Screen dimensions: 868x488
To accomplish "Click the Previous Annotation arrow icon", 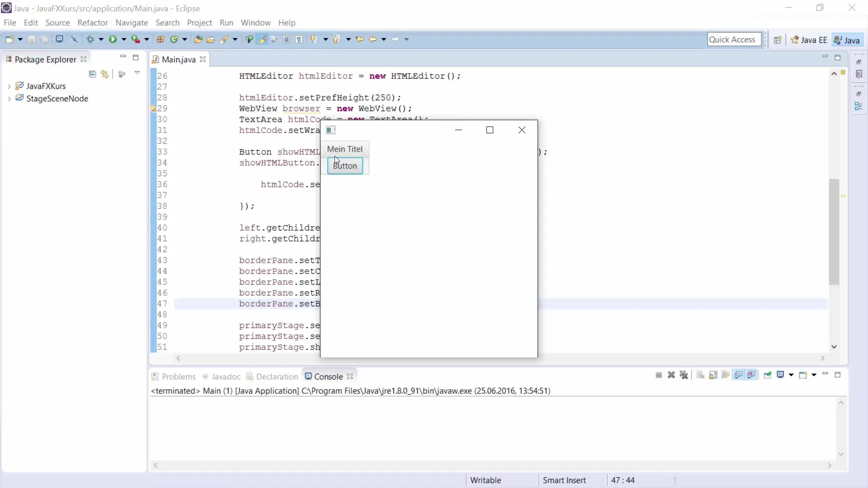I will [337, 39].
